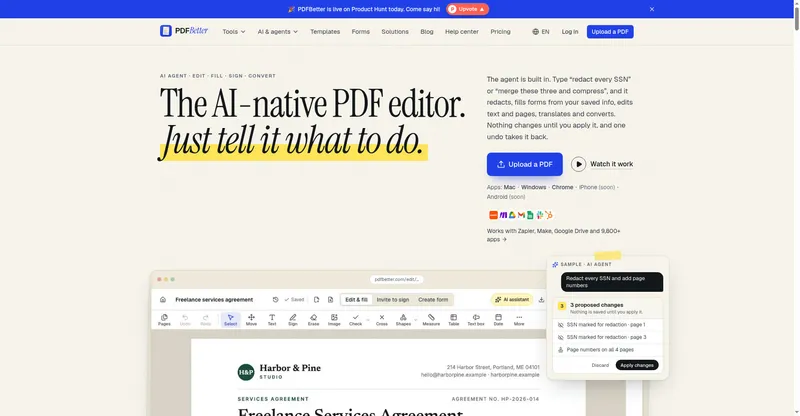
Task: Choose the Text box tool
Action: (x=476, y=320)
